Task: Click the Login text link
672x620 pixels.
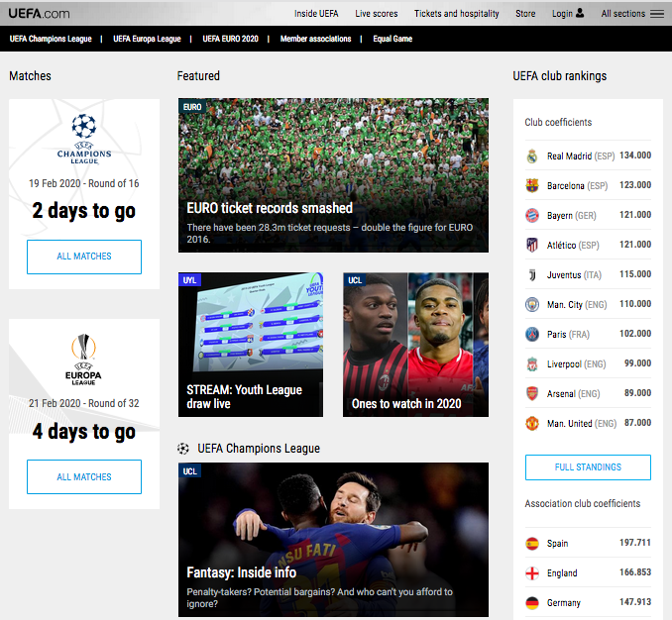Action: 562,14
